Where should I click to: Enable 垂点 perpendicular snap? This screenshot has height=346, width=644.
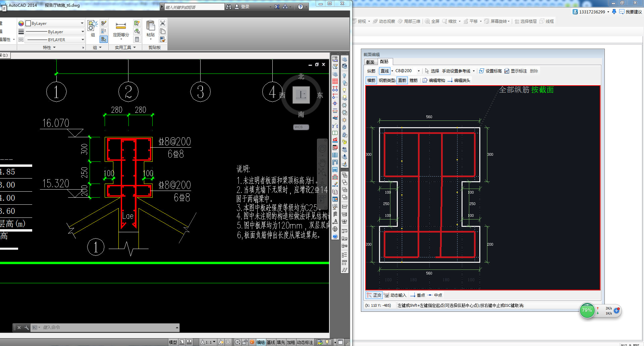(418, 295)
